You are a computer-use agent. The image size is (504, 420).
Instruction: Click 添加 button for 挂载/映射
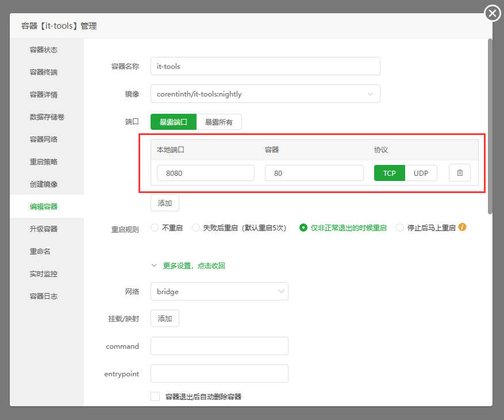[x=165, y=318]
